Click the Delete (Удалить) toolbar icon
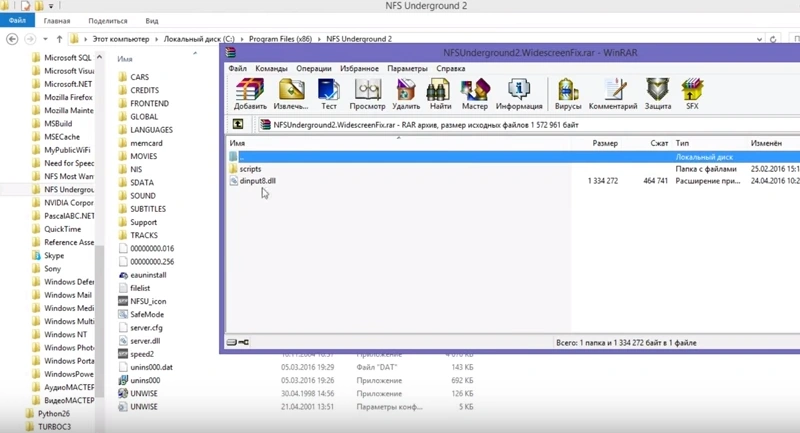Screen dimensions: 800x433 406,94
